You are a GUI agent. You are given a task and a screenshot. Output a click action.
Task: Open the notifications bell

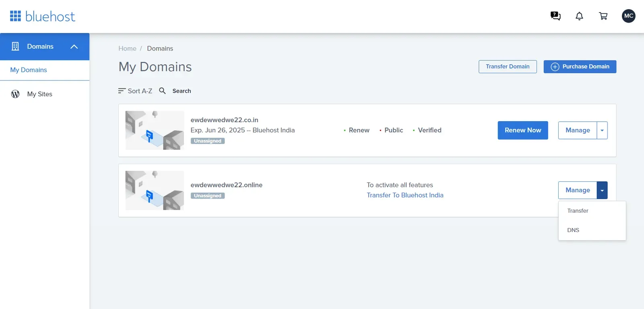pos(579,16)
